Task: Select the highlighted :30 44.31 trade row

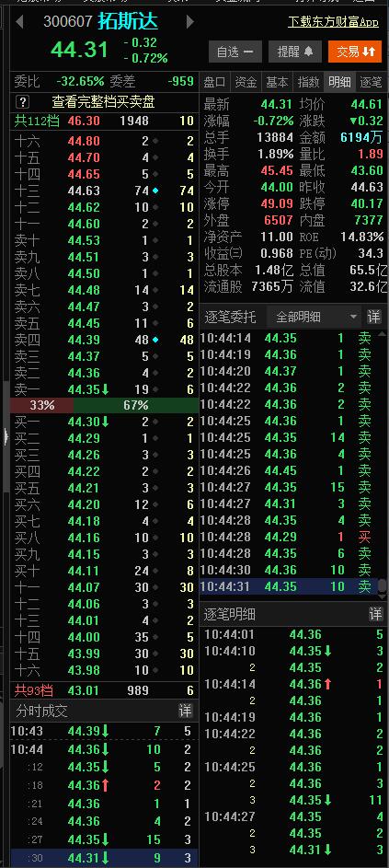Action: (104, 858)
